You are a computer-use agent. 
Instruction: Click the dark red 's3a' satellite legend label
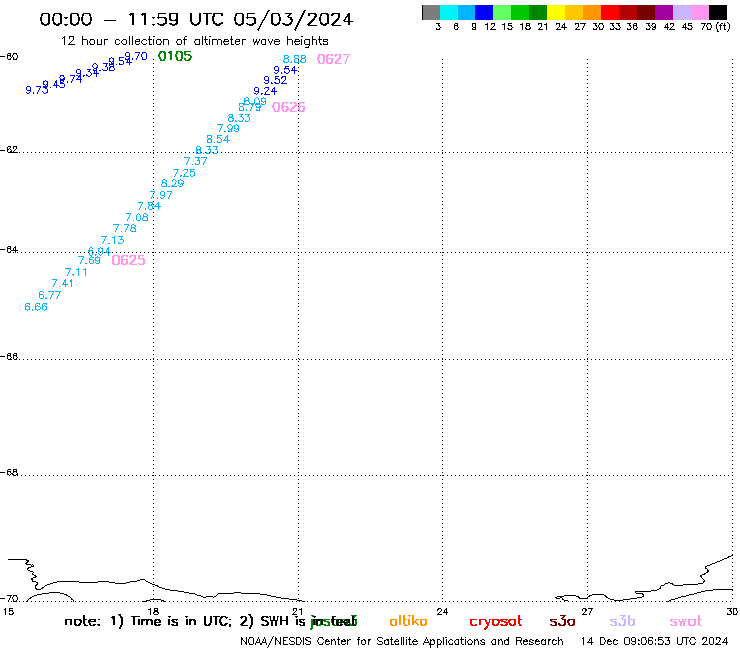point(562,622)
